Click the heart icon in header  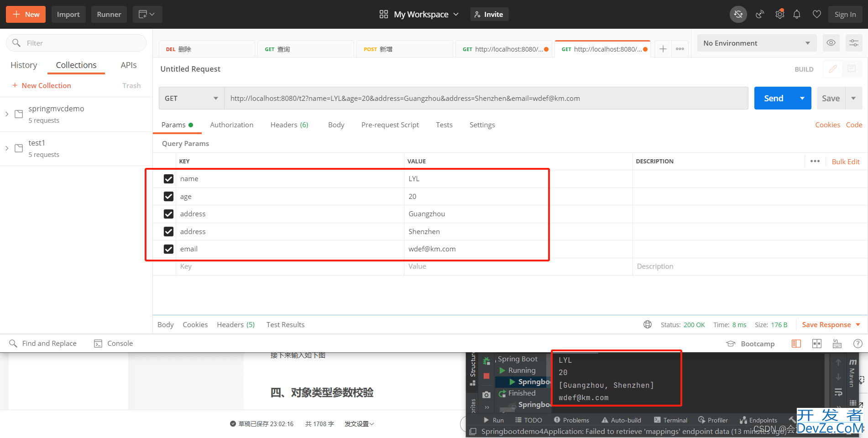(x=817, y=15)
